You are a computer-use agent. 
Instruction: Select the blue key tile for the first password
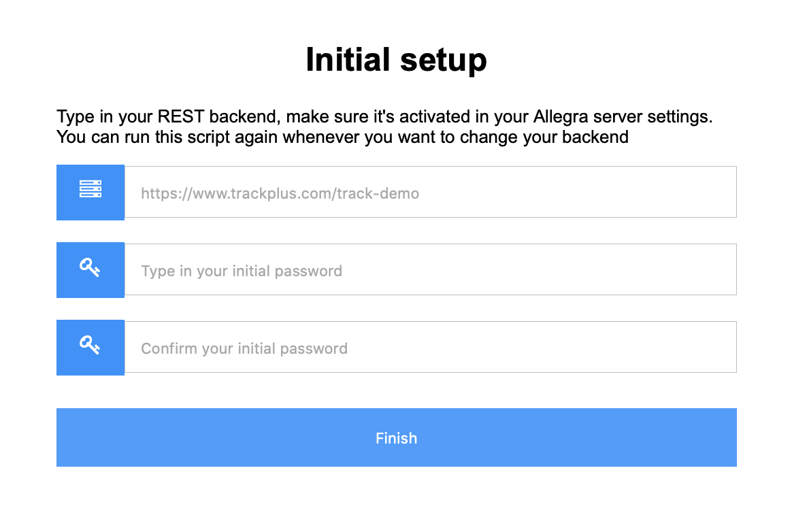(90, 270)
